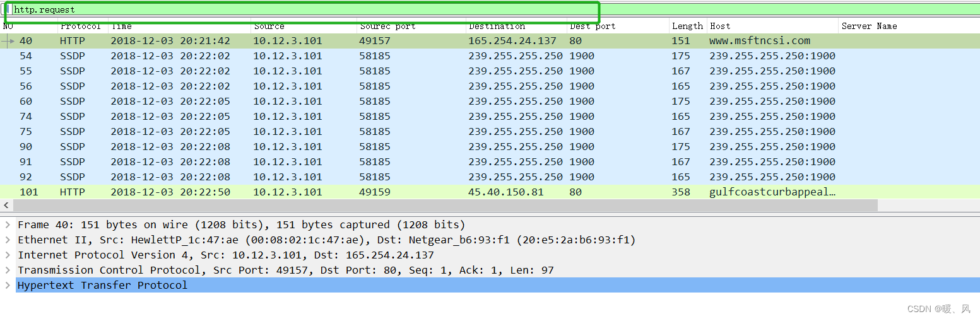
Task: Sort by the Time column header
Action: point(180,26)
